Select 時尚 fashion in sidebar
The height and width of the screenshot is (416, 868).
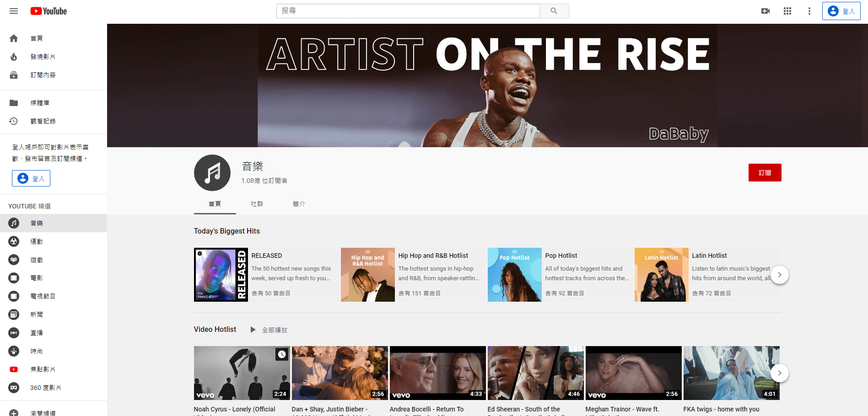click(54, 351)
